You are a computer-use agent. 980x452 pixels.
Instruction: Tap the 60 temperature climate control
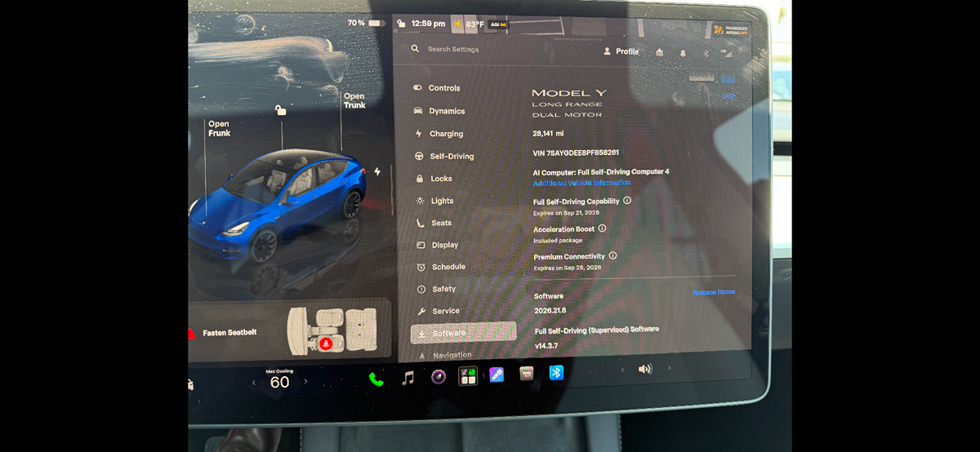click(x=279, y=382)
